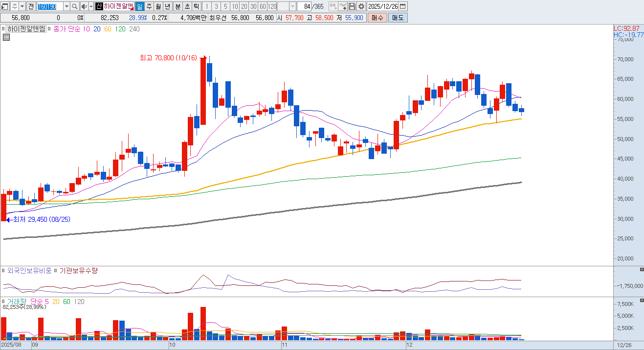This screenshot has height=350, width=644.
Task: Click the add indicator line icon
Action: coord(343,6)
